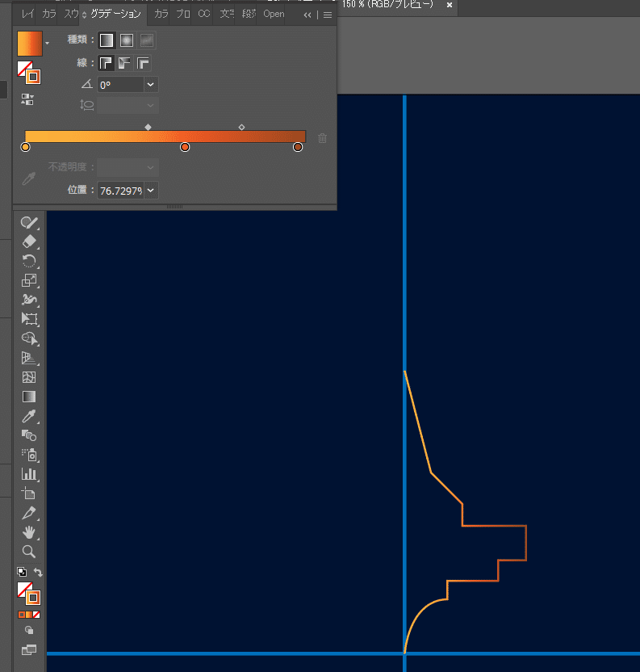The height and width of the screenshot is (672, 640).
Task: Switch to the 文字 tab
Action: (227, 15)
